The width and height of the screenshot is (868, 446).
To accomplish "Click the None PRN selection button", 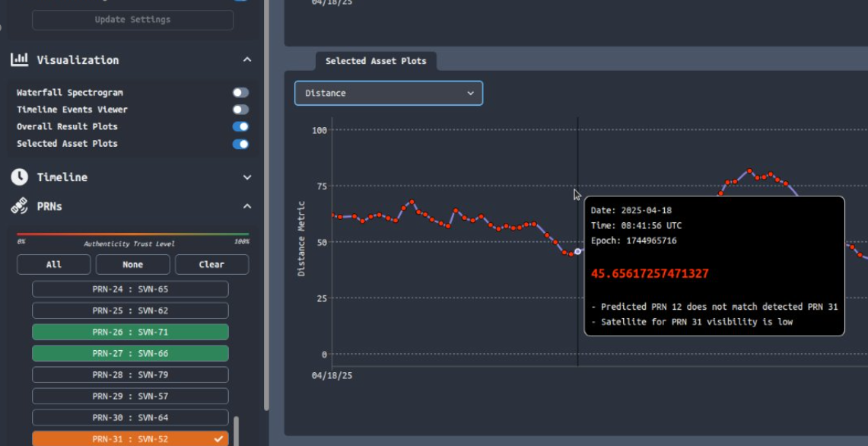I will coord(133,264).
